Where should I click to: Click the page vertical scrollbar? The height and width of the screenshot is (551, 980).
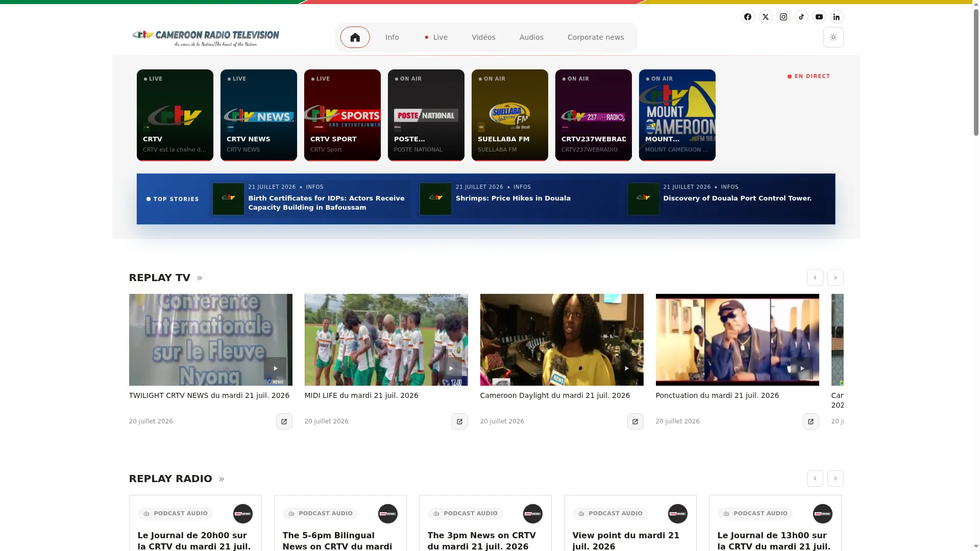pyautogui.click(x=976, y=71)
